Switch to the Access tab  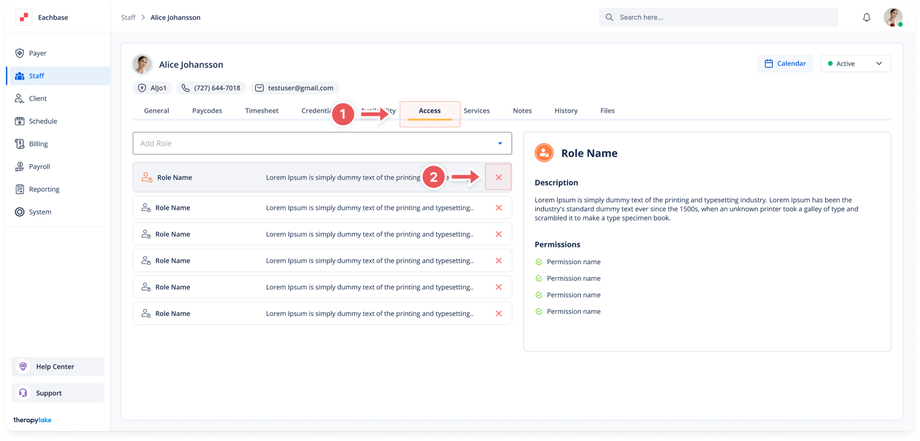(429, 111)
